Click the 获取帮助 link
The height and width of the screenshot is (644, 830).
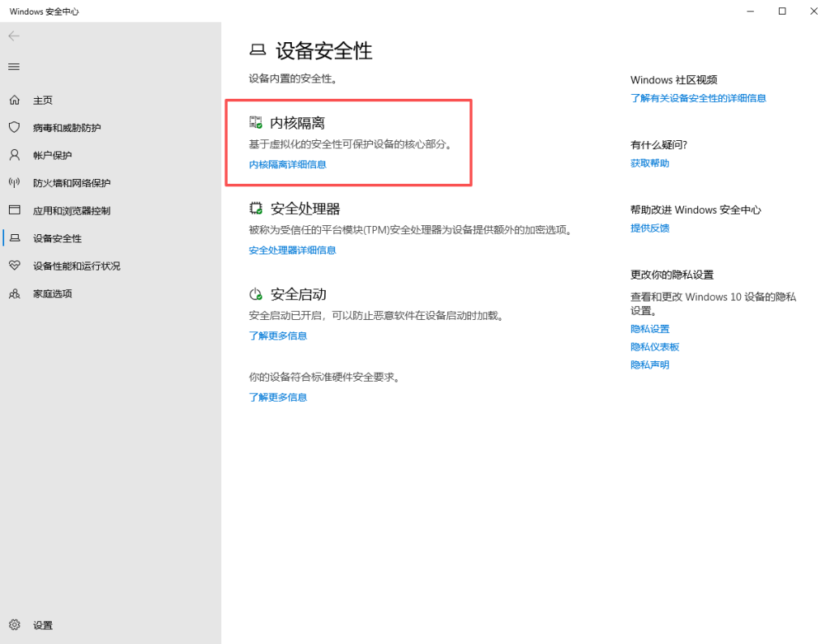(x=649, y=164)
